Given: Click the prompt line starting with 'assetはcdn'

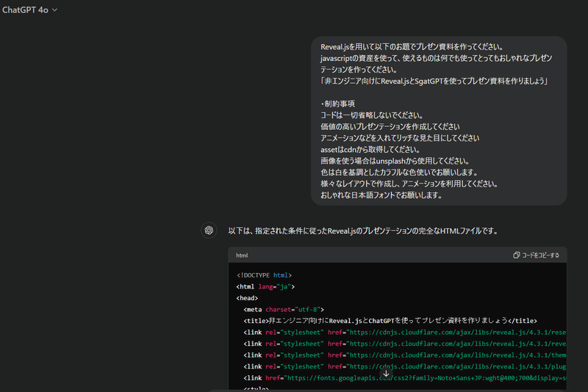Looking at the screenshot, I should [x=370, y=150].
